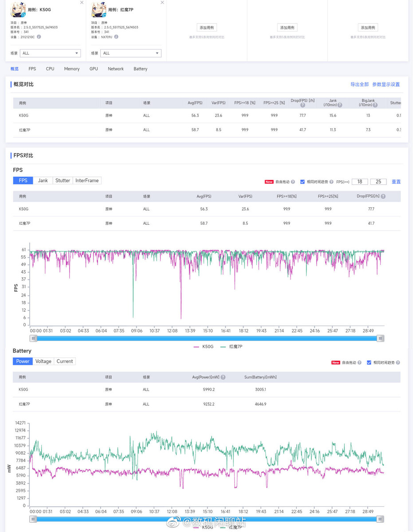
Task: Click the 4646.9 Sum(Battery) value
Action: pyautogui.click(x=260, y=404)
